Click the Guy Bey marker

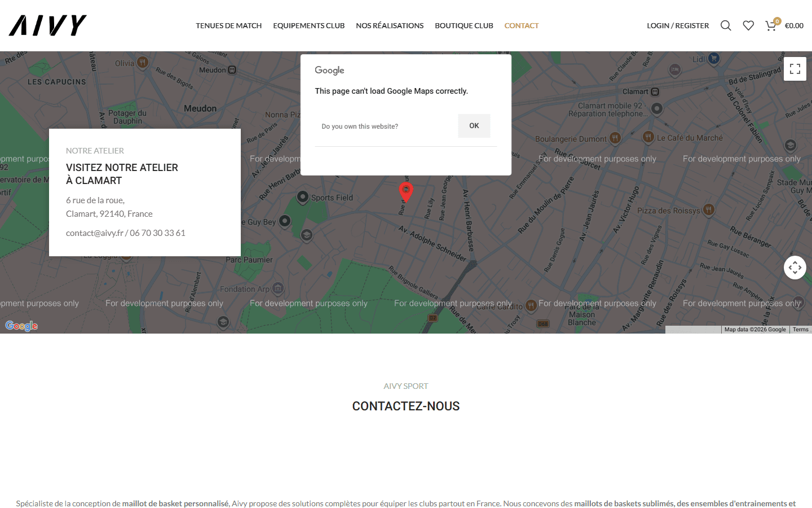[x=285, y=221]
